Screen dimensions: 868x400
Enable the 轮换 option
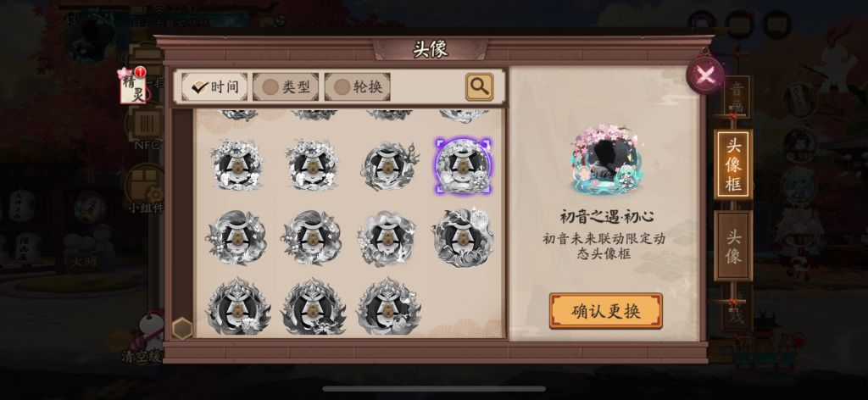[x=358, y=86]
